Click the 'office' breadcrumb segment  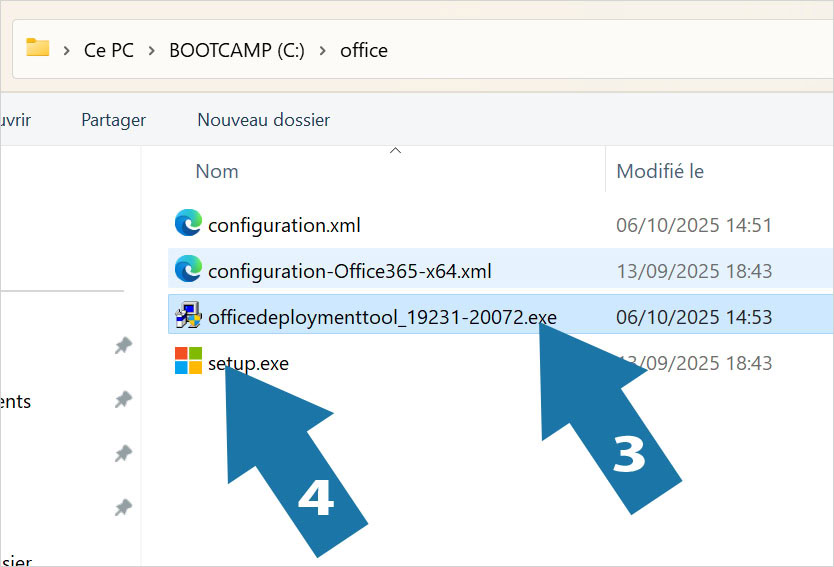pyautogui.click(x=364, y=50)
